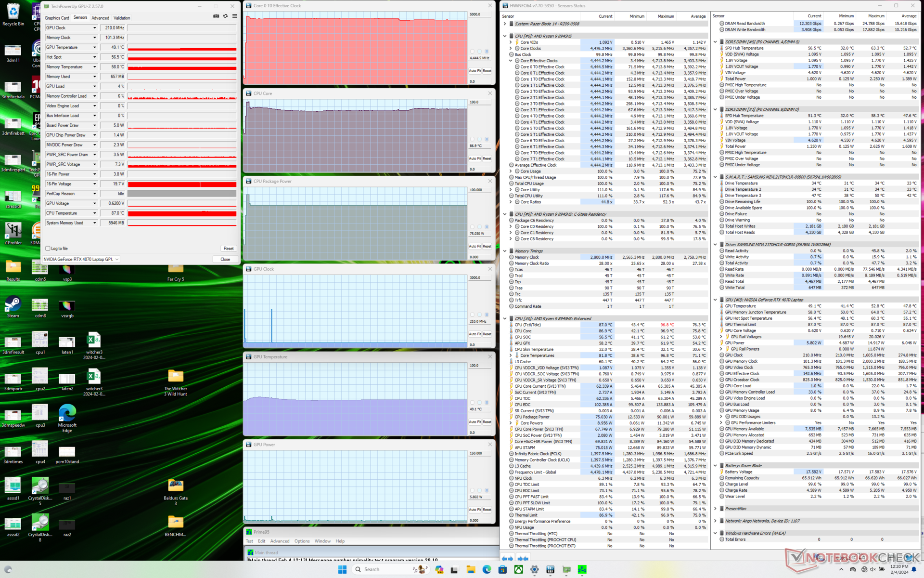Screen dimensions: 924x578
Task: Click Auto Fit in CPU Core graph
Action: coord(475,158)
